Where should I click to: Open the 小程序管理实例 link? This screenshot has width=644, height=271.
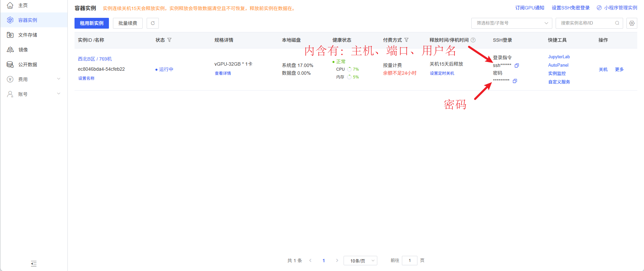(620, 8)
